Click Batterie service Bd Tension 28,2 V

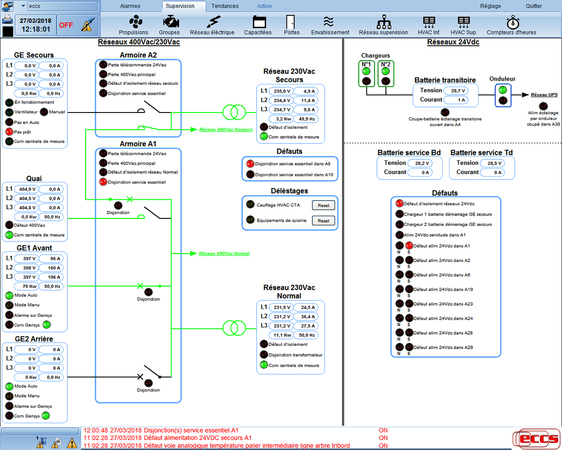420,163
